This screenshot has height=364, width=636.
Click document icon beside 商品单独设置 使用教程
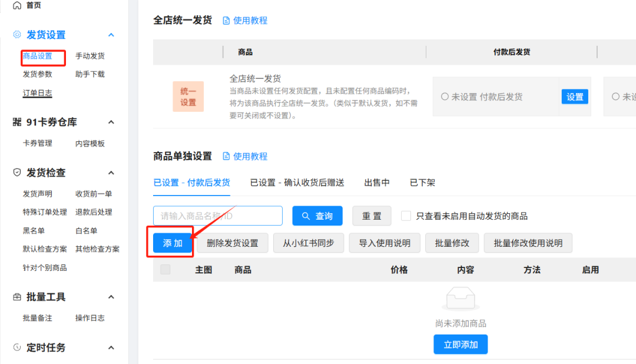click(226, 156)
